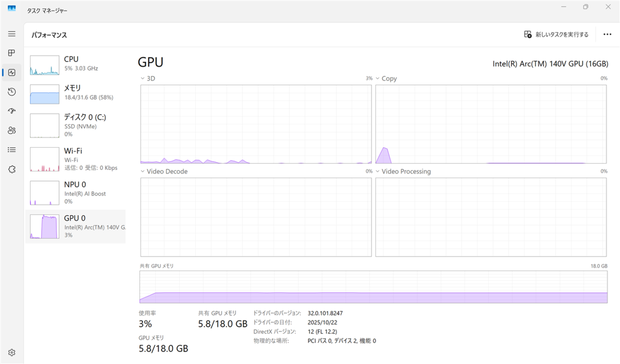Open the Copy engine dropdown chevron

pos(377,78)
